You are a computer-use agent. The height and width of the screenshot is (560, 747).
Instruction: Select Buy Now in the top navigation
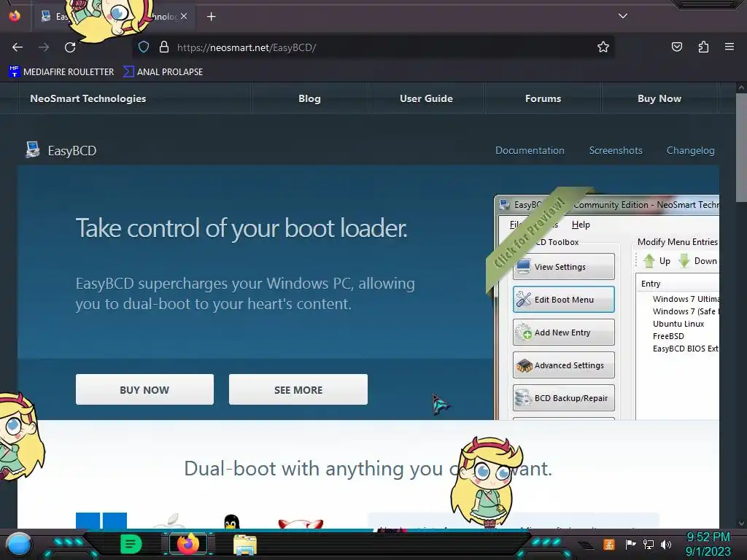pyautogui.click(x=659, y=98)
